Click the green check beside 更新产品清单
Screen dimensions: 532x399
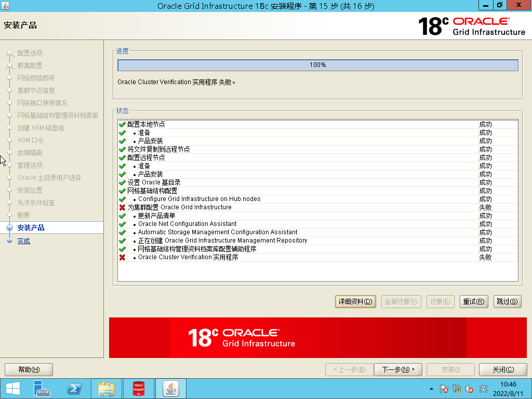click(123, 216)
